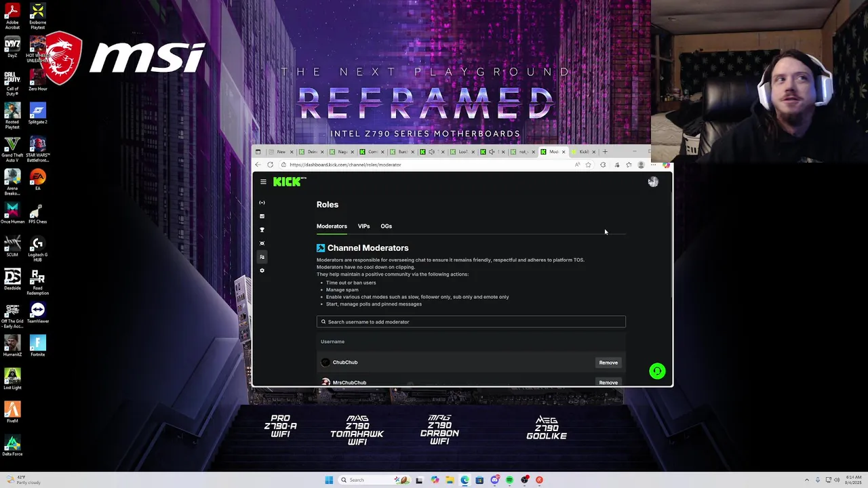Open FPS Chess desktop shortcut
Screen dimensions: 868x488
(37, 213)
